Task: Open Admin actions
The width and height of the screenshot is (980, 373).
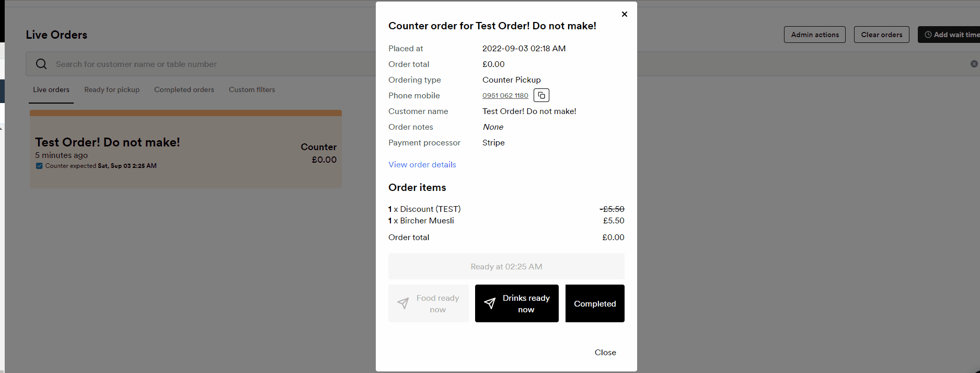Action: click(814, 34)
